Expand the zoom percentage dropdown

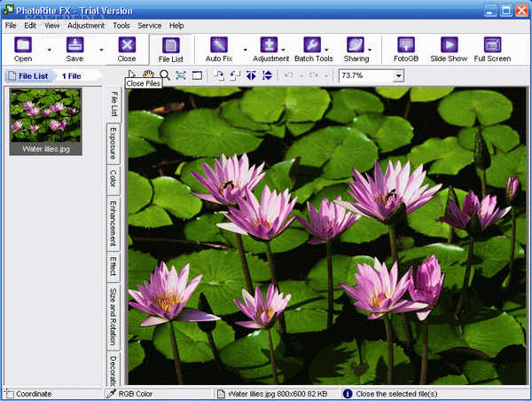coord(399,75)
